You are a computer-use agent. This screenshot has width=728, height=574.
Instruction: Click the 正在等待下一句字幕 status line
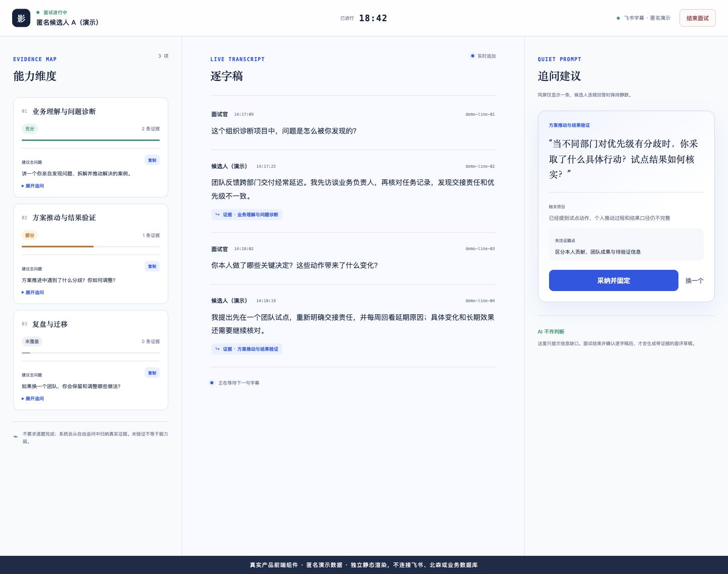(235, 383)
